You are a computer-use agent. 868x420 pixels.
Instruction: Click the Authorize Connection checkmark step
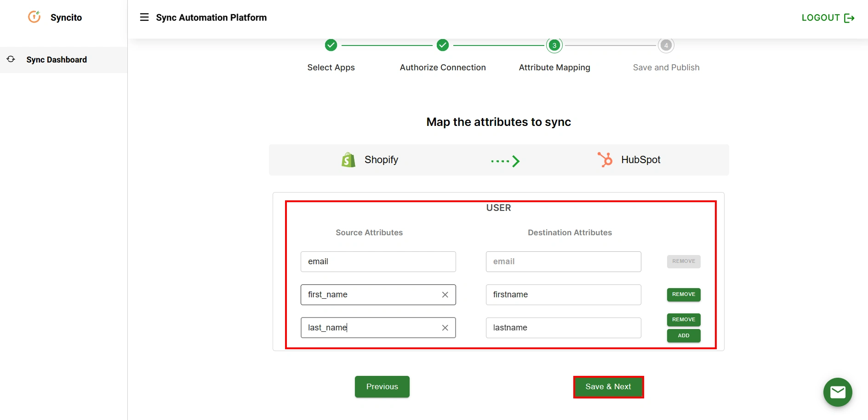443,45
